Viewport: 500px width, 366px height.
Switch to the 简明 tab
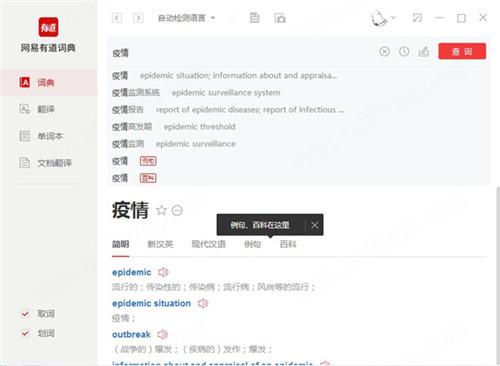[120, 244]
